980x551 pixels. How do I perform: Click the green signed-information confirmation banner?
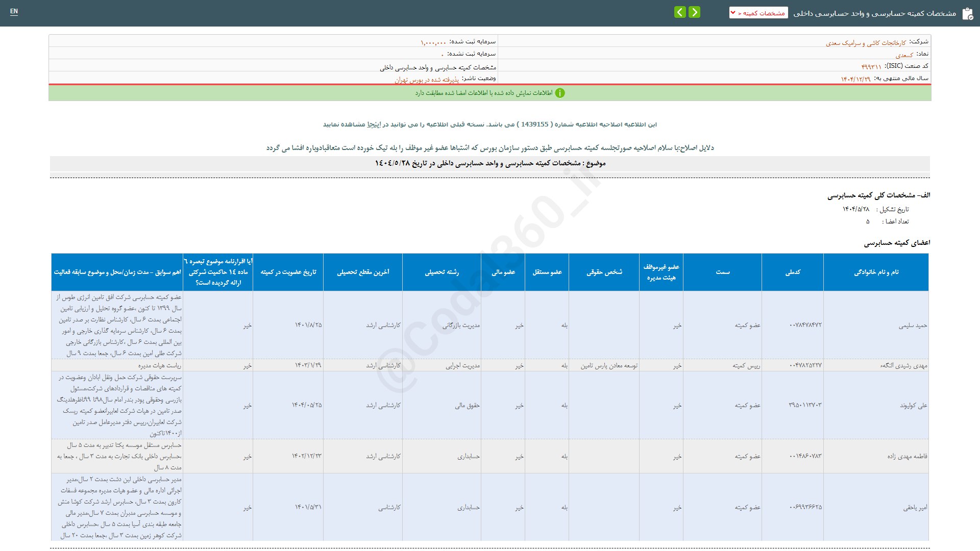click(x=490, y=93)
